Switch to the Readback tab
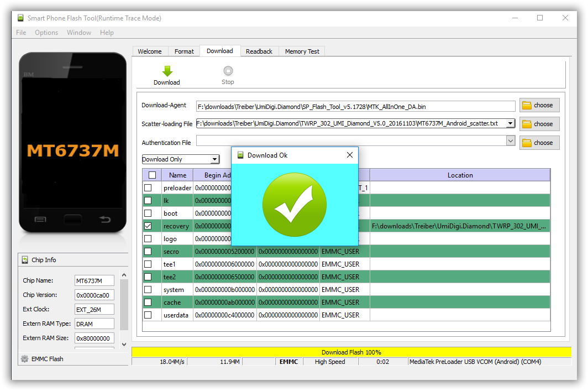This screenshot has height=391, width=588. pyautogui.click(x=259, y=51)
